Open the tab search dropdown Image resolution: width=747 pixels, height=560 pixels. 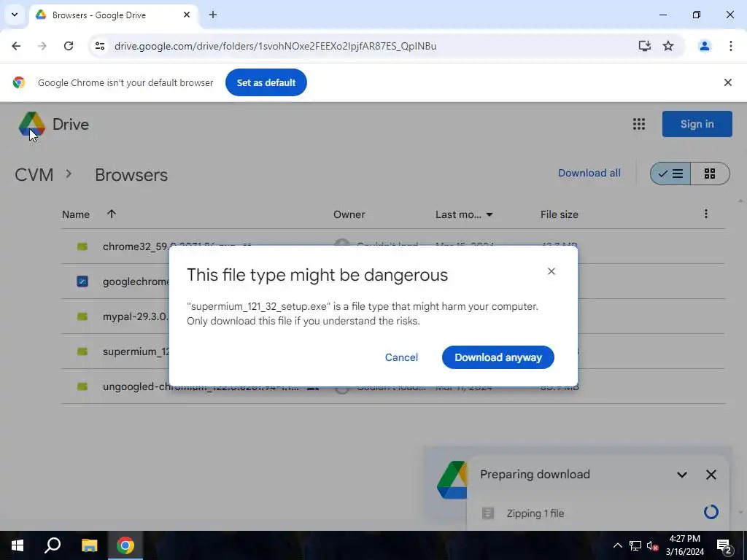(15, 15)
